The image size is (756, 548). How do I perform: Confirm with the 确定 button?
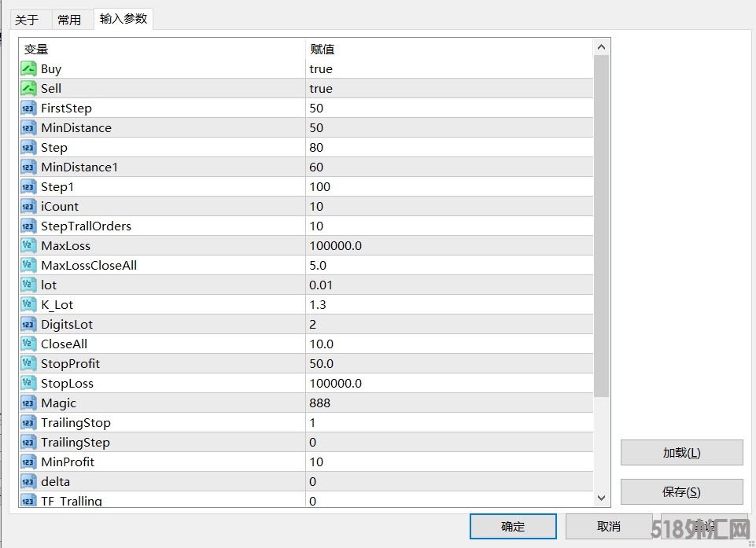tap(513, 526)
